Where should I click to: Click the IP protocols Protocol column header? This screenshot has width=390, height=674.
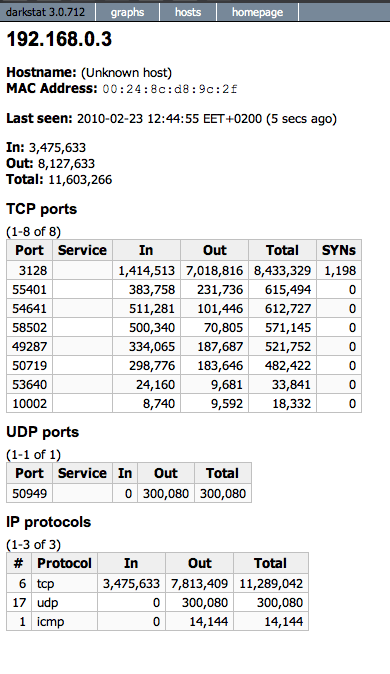point(64,563)
